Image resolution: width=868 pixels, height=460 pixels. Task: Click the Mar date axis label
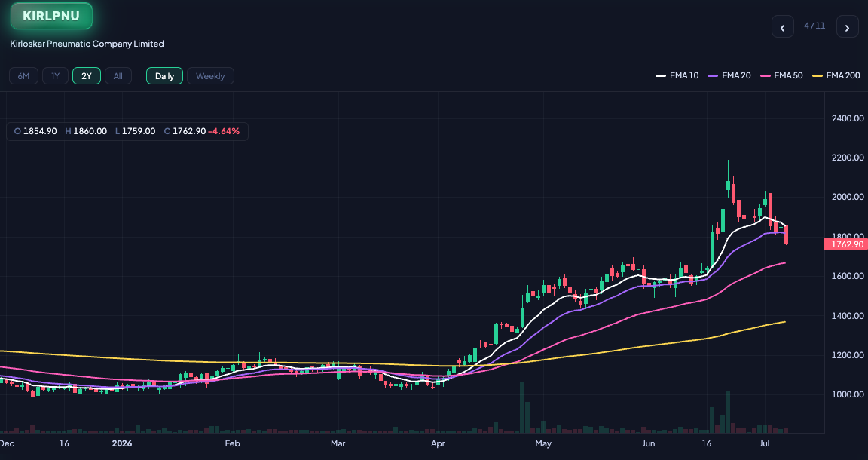(x=338, y=443)
